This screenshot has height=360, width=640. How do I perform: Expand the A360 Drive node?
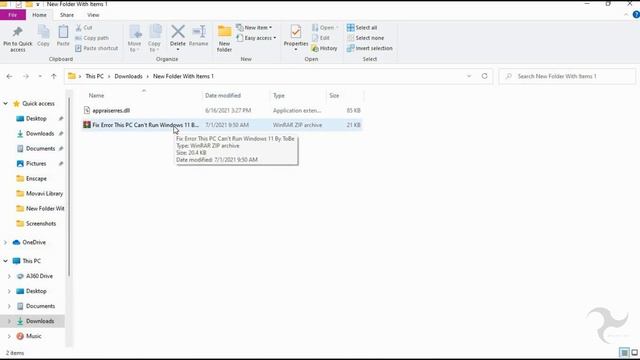click(x=9, y=276)
